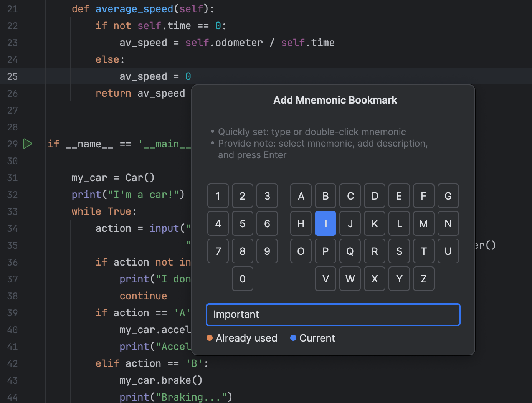Image resolution: width=532 pixels, height=403 pixels.
Task: Pick mnemonic letter G
Action: pyautogui.click(x=448, y=196)
